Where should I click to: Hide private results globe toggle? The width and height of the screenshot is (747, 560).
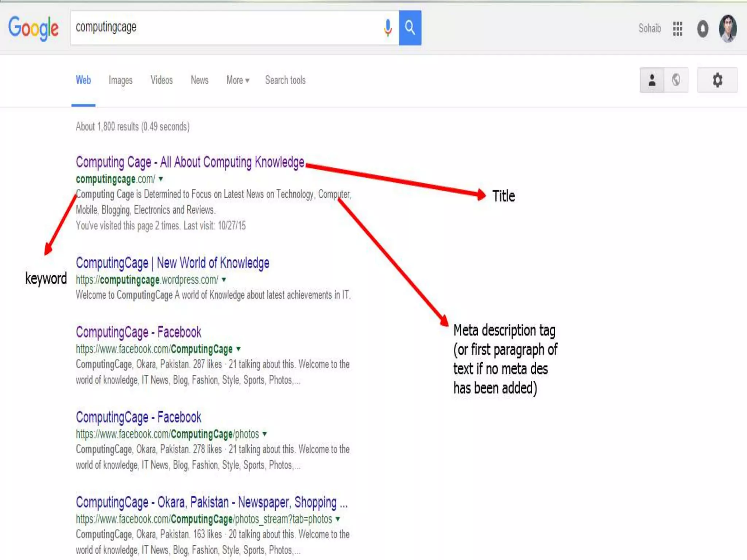(676, 80)
